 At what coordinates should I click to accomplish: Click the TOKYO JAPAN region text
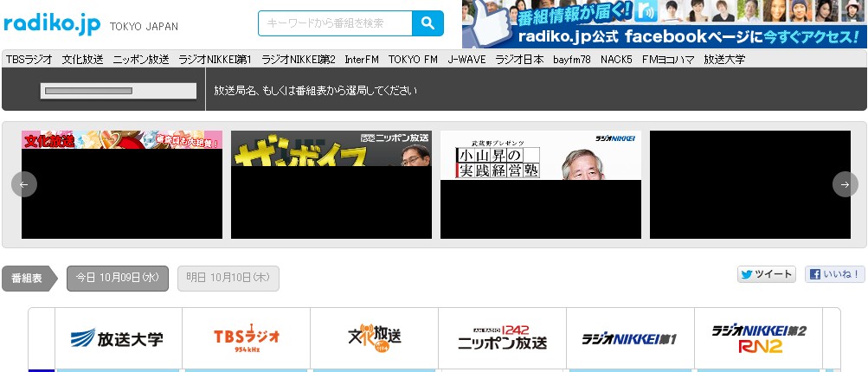[x=144, y=27]
